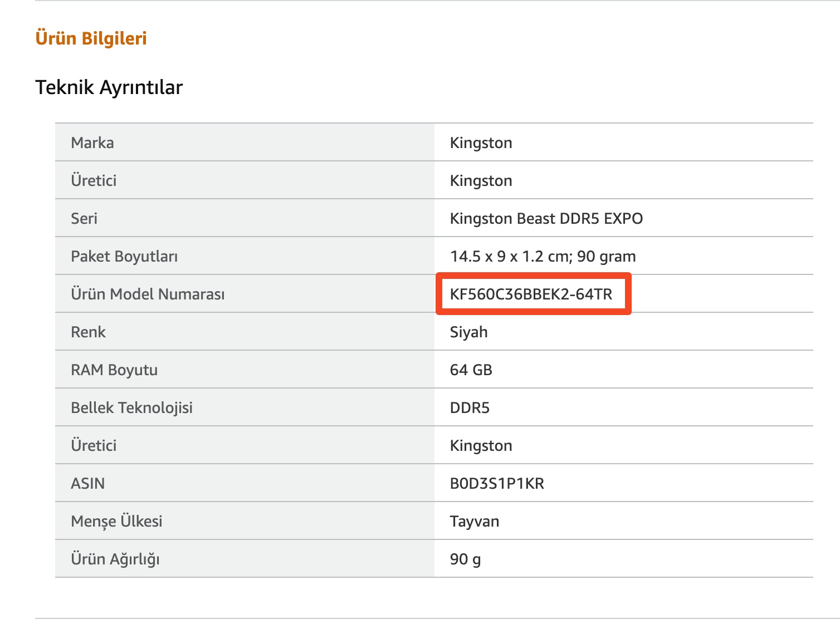The width and height of the screenshot is (840, 629).
Task: Click the Seri row label
Action: coord(84,218)
